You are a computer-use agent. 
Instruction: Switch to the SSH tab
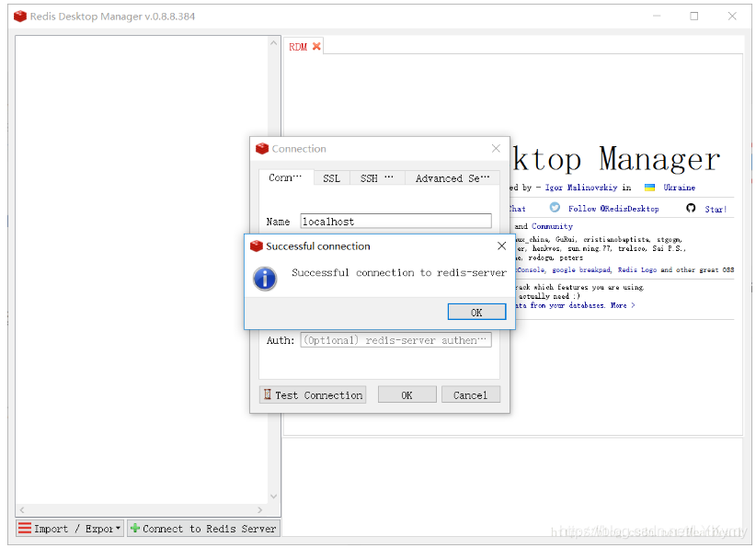click(376, 177)
